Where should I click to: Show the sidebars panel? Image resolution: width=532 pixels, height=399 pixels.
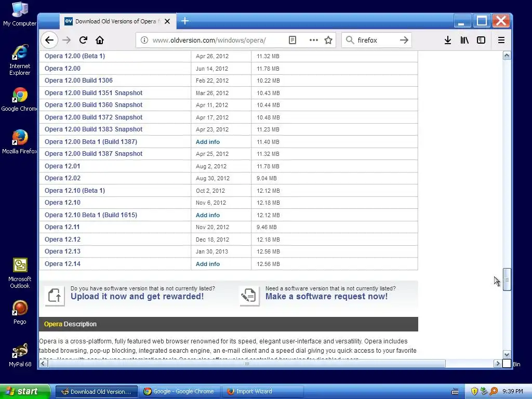pyautogui.click(x=481, y=40)
